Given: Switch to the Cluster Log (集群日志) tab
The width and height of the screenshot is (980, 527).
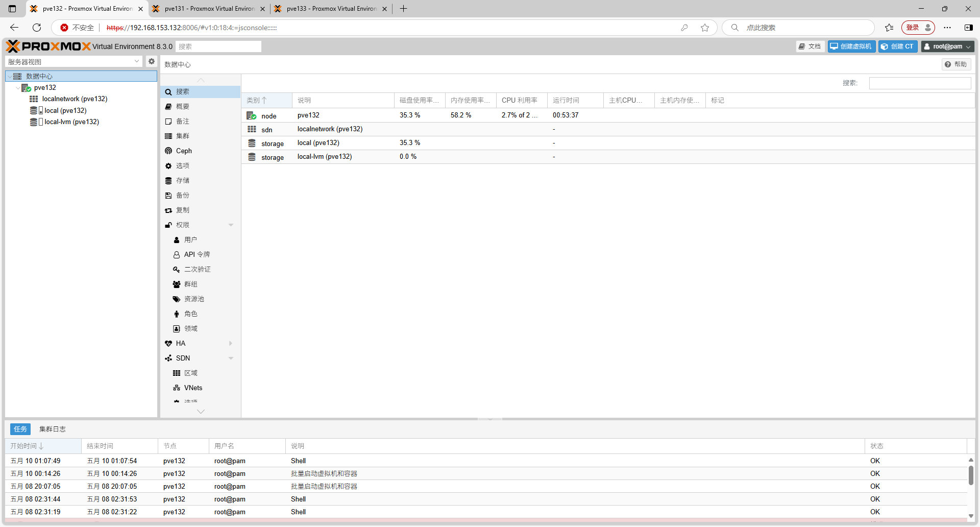Looking at the screenshot, I should click(x=53, y=429).
